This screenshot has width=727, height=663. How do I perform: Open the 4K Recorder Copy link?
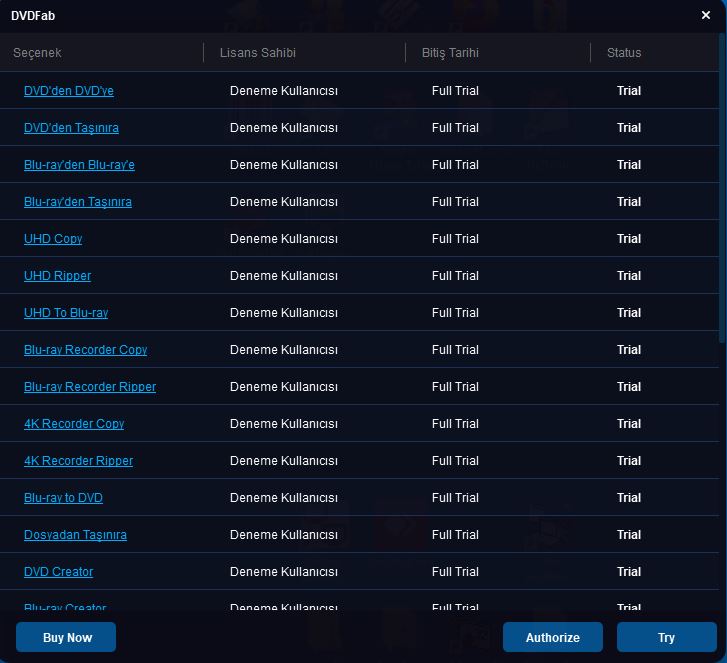(x=74, y=424)
